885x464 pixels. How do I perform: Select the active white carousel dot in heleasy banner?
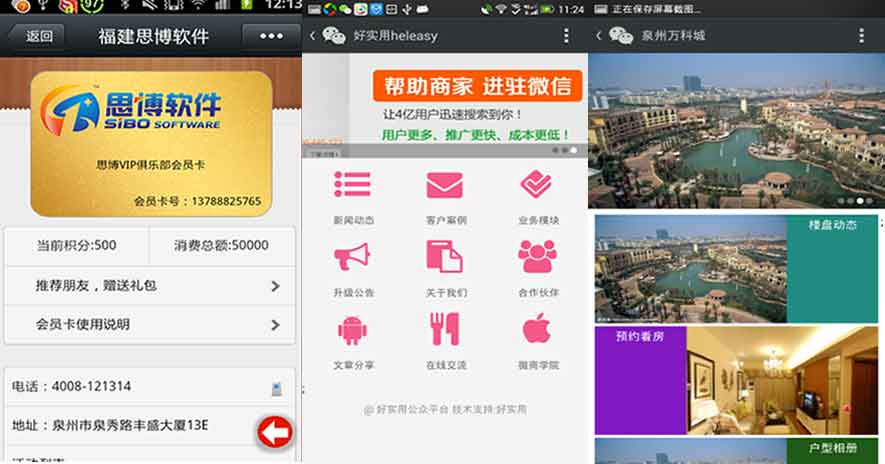point(573,150)
